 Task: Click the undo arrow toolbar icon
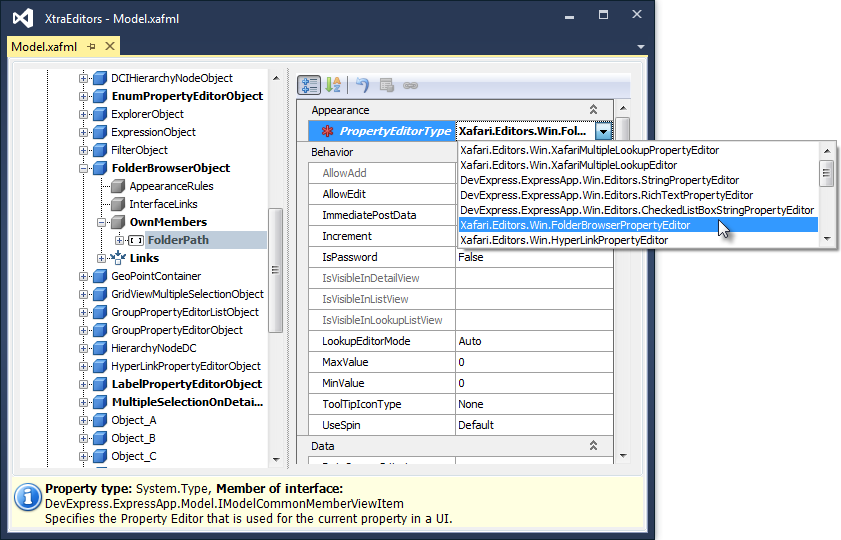[363, 85]
